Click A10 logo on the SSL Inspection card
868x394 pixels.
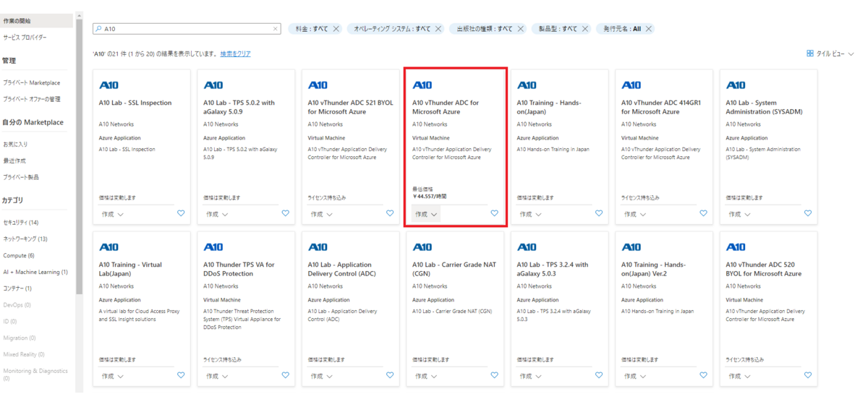pyautogui.click(x=109, y=85)
